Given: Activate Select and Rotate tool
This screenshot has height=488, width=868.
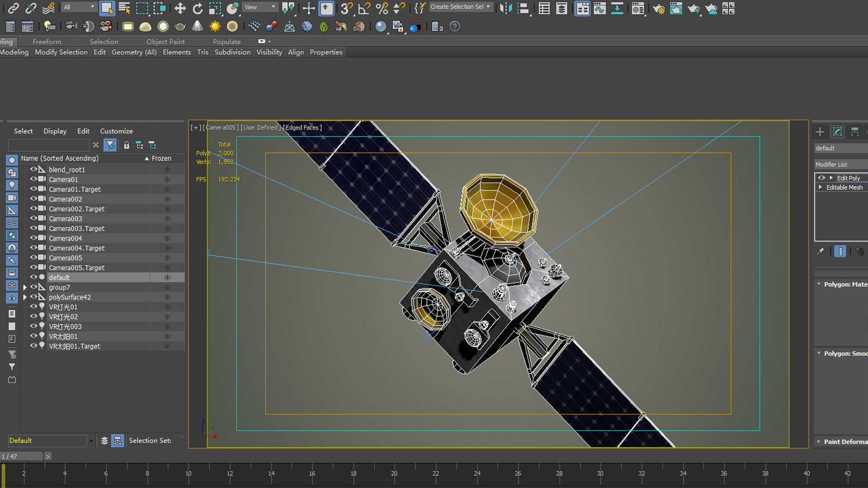Looking at the screenshot, I should tap(198, 8).
